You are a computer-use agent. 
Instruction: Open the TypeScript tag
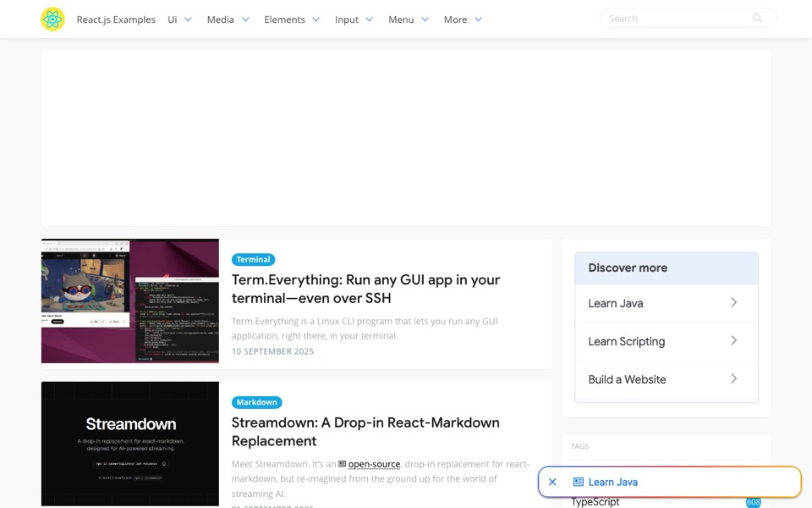595,502
